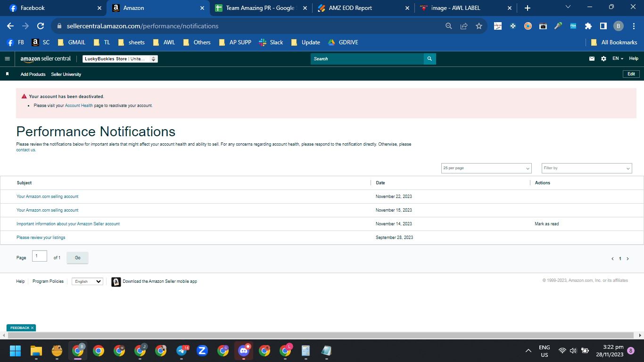This screenshot has height=362, width=644.
Task: Go back with the browser back arrow
Action: 10,26
